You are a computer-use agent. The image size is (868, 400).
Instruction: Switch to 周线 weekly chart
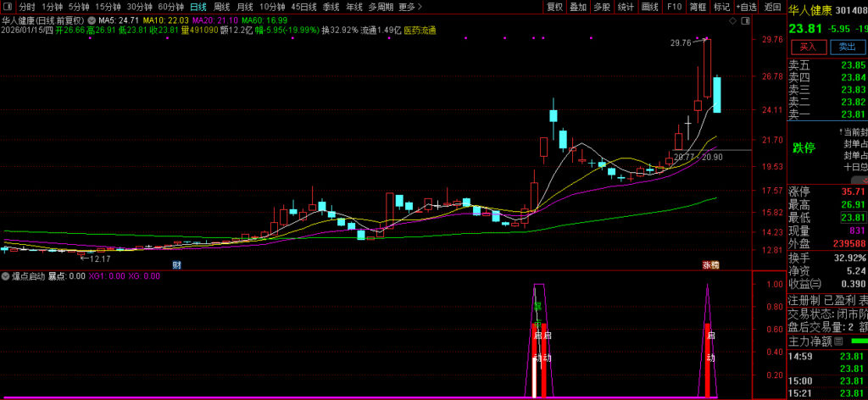223,7
